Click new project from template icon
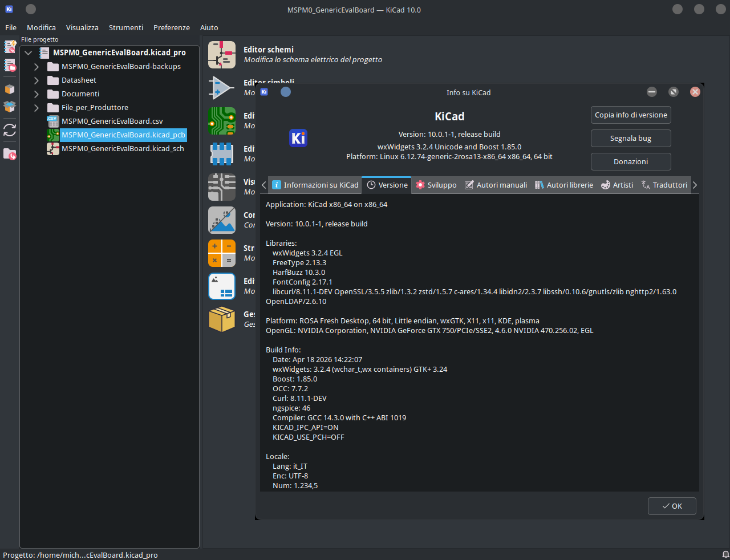The width and height of the screenshot is (730, 560). click(x=10, y=65)
